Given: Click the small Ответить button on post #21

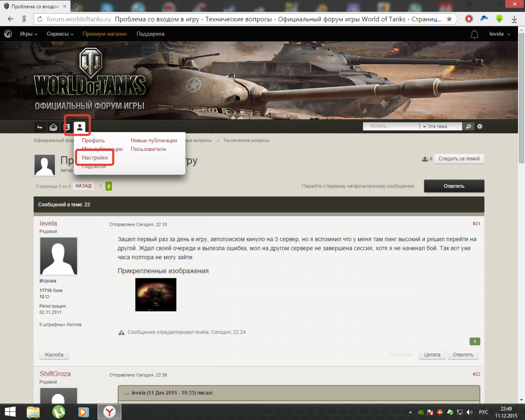Looking at the screenshot, I should [x=463, y=355].
